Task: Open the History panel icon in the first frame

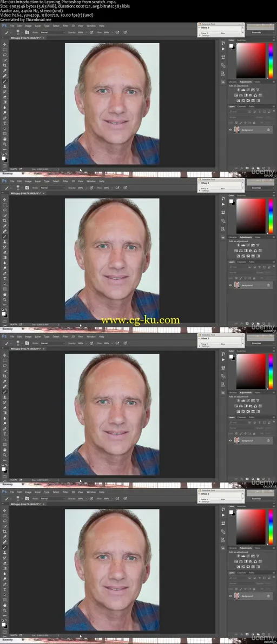Action: (223, 43)
